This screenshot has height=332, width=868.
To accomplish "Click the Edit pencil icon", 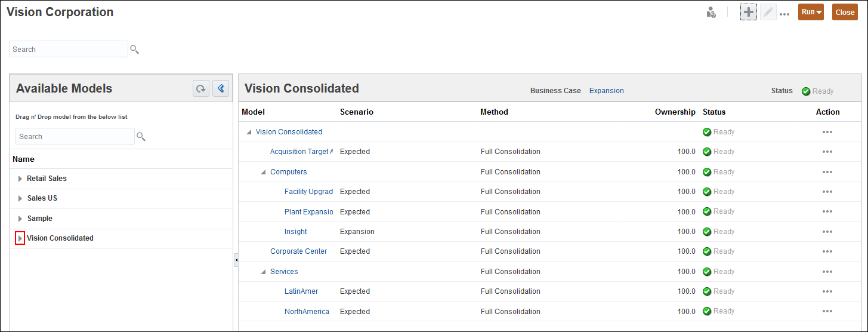I will click(768, 13).
